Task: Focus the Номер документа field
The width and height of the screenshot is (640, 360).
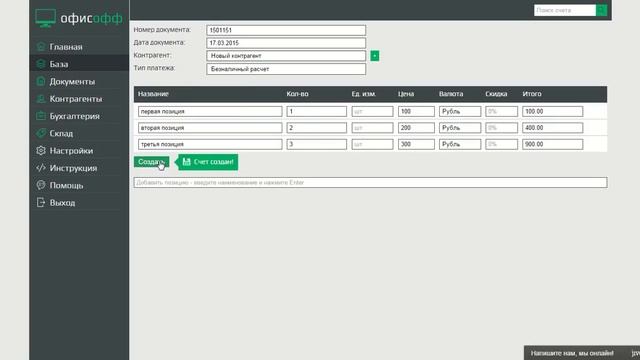Action: [x=286, y=30]
